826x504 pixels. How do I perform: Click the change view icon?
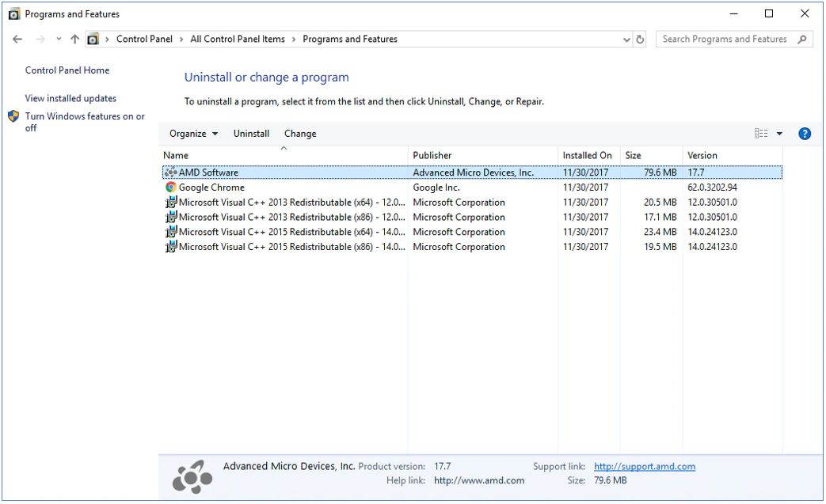[x=761, y=134]
